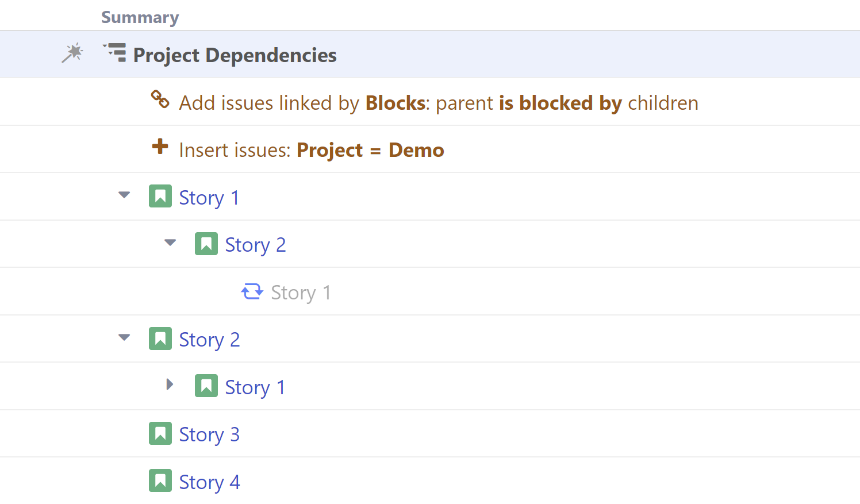Click the magic wand automation icon
860x504 pixels.
[x=72, y=53]
